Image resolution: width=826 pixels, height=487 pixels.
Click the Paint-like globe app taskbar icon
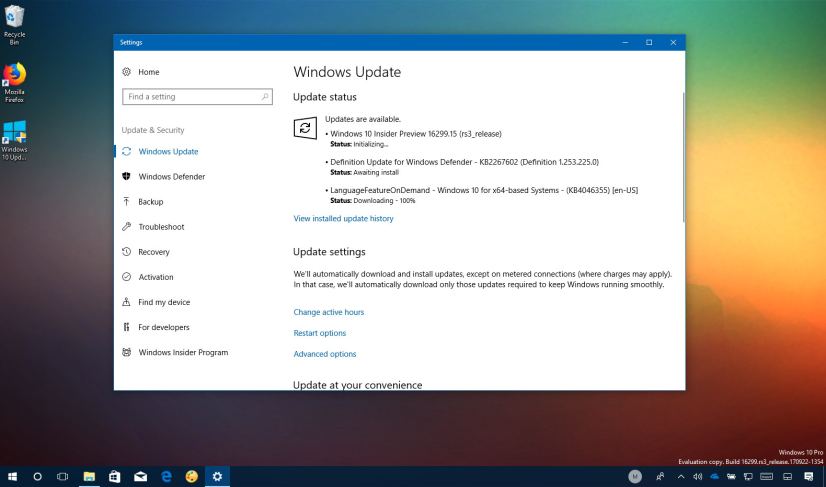point(192,476)
